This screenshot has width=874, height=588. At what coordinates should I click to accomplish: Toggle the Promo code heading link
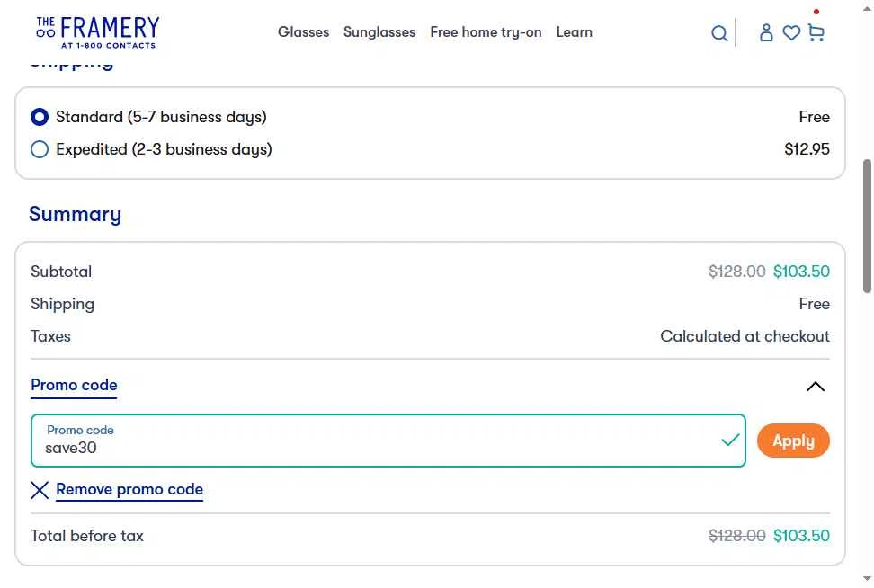point(74,385)
